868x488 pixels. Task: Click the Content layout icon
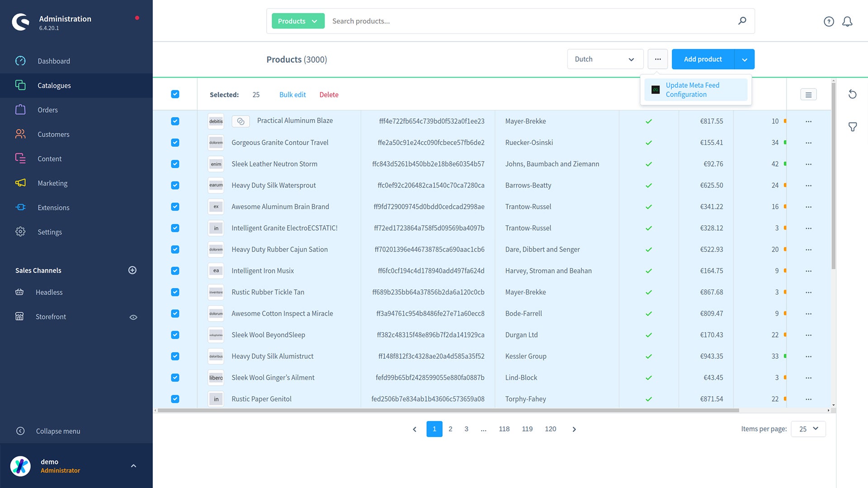point(20,159)
